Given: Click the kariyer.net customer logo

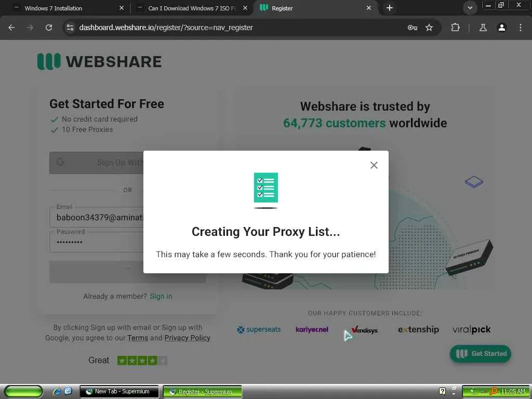Looking at the screenshot, I should tap(312, 329).
